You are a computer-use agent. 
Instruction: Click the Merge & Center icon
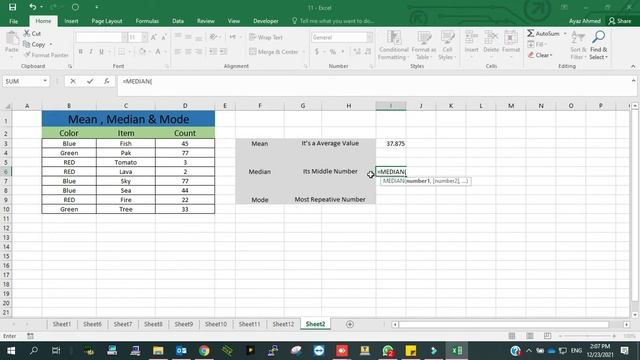coord(253,51)
